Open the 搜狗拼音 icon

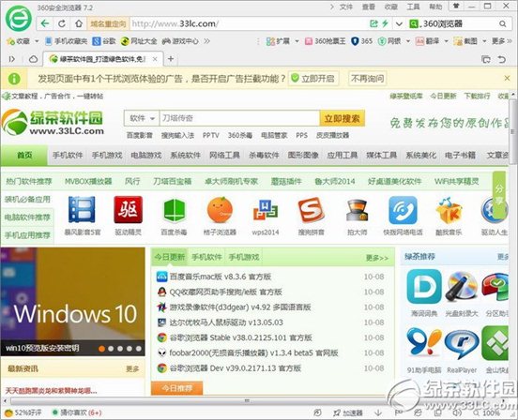(x=311, y=209)
